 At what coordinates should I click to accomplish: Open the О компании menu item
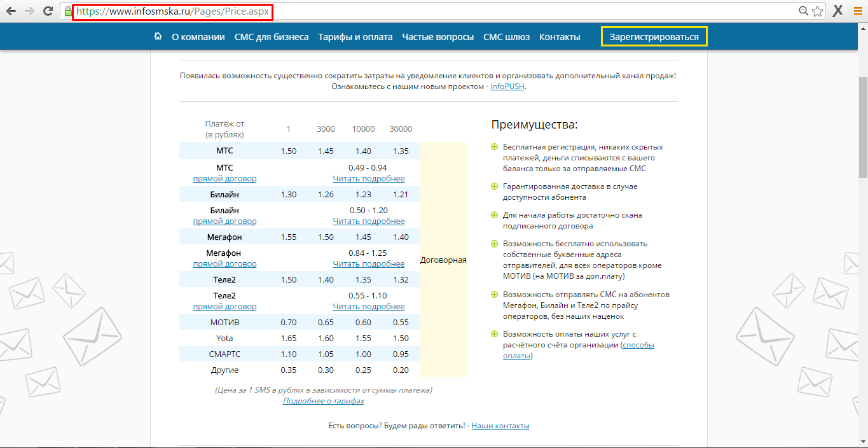coord(198,37)
